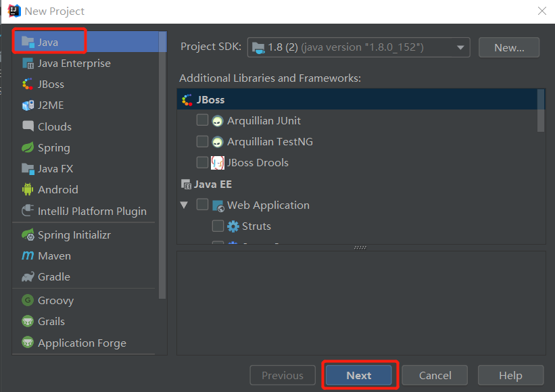Select the Spring Initializr icon

coord(28,235)
